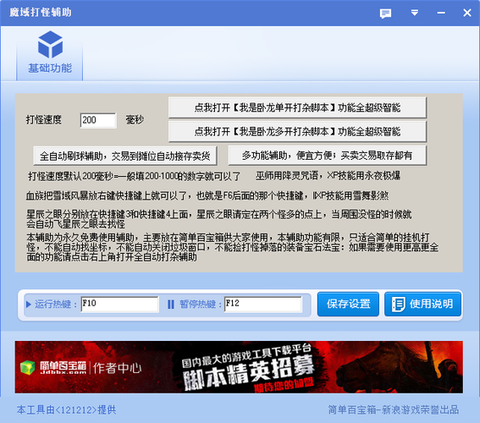This screenshot has height=423, width=480.
Task: Minimize the 魔域打怪辅助 window
Action: point(441,13)
